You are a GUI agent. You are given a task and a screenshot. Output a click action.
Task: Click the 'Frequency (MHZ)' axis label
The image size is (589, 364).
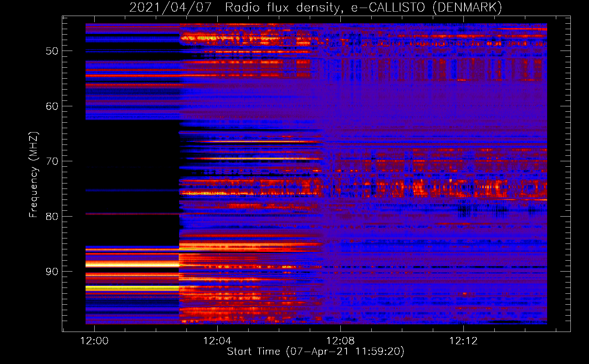33,175
